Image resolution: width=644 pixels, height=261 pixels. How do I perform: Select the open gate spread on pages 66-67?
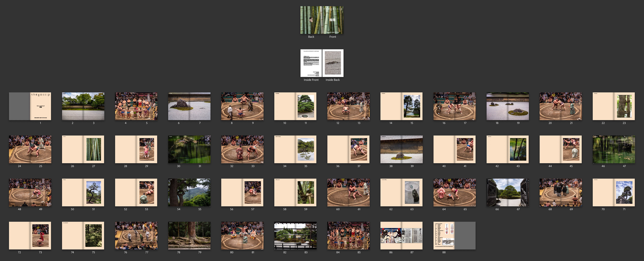507,192
